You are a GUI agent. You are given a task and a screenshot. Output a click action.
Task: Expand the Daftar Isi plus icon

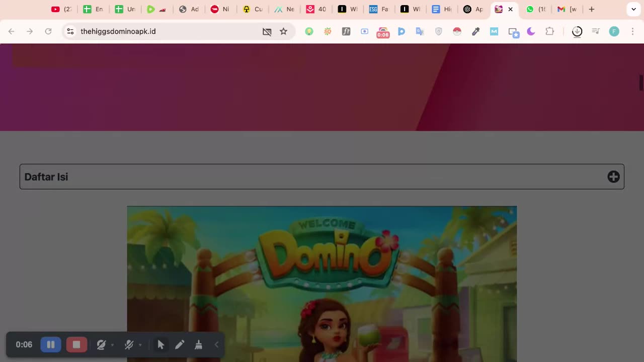pyautogui.click(x=613, y=176)
